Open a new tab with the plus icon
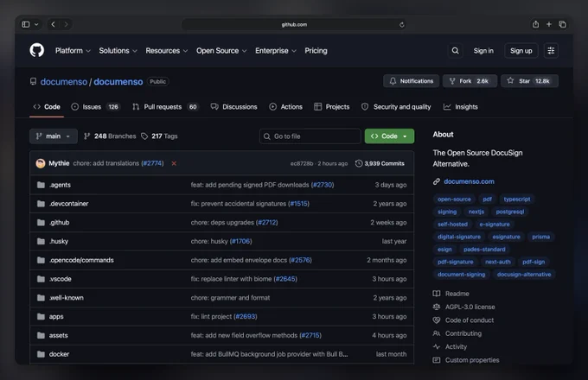 (x=548, y=24)
